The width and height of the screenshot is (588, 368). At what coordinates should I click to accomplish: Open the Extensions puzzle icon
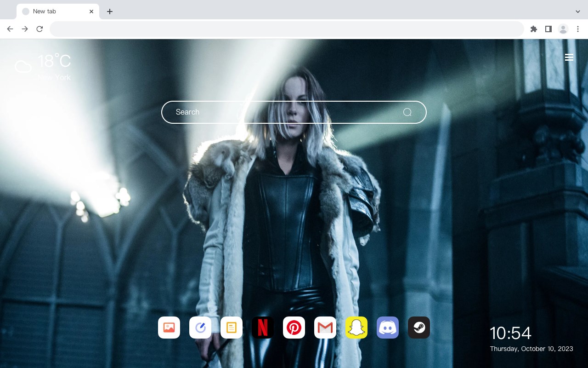click(x=533, y=29)
